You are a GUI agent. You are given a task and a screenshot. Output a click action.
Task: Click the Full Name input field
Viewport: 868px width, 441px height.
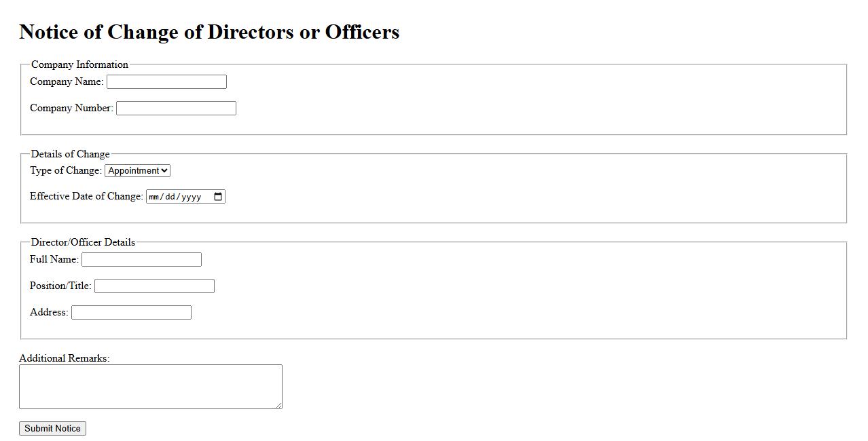coord(141,260)
